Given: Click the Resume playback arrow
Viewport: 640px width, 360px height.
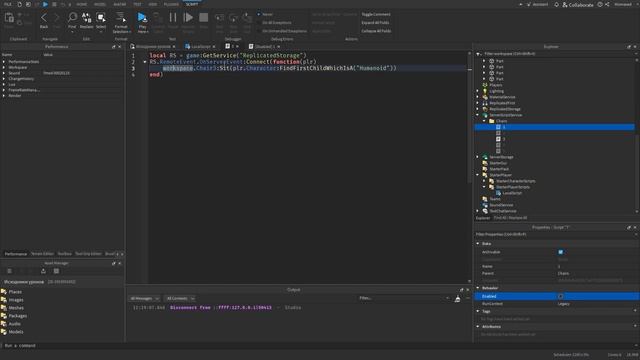Looking at the screenshot, I should tap(188, 17).
